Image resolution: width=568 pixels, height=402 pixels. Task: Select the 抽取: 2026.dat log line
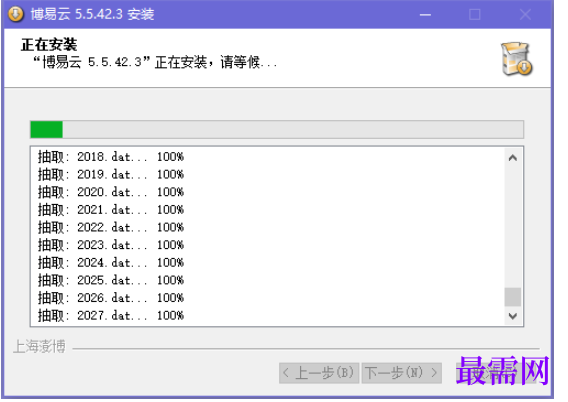(111, 298)
